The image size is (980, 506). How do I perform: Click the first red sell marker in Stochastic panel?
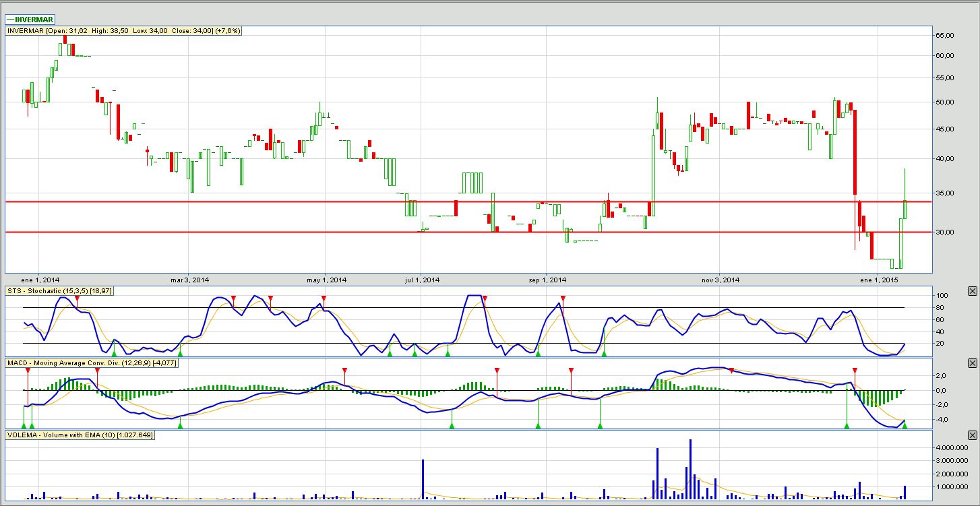(77, 298)
